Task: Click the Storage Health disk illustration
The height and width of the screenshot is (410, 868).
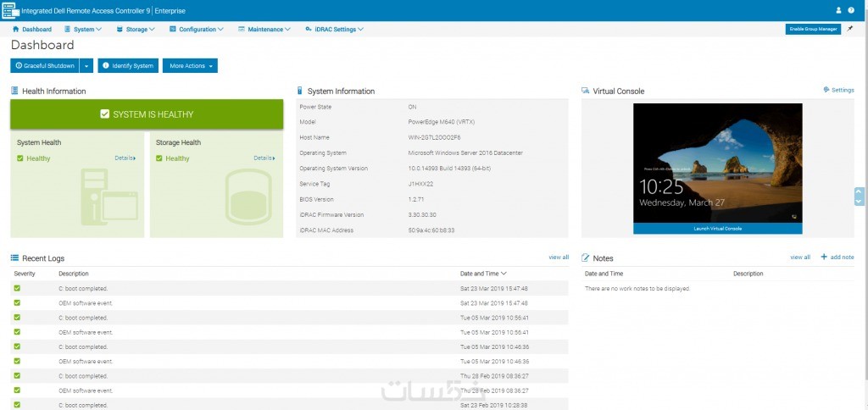Action: (248, 197)
